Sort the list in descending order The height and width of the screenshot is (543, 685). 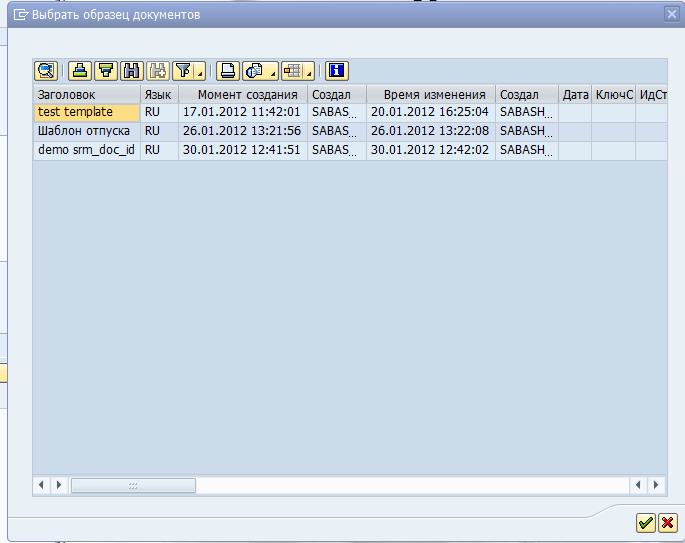tap(106, 70)
